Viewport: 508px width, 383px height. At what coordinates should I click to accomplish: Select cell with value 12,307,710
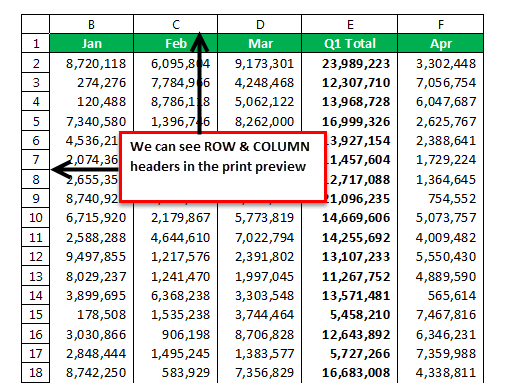[x=349, y=82]
